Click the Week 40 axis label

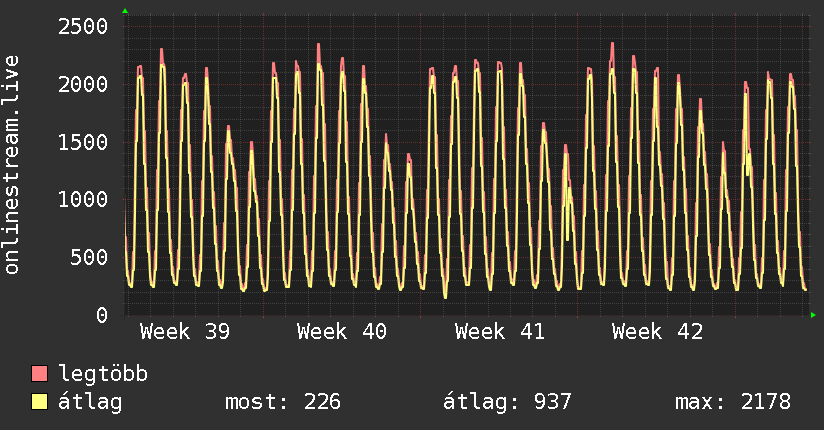click(342, 332)
